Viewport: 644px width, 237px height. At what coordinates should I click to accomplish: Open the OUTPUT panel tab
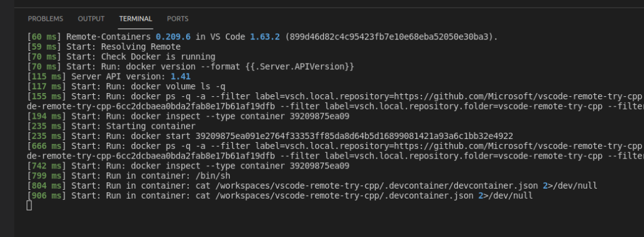[91, 19]
